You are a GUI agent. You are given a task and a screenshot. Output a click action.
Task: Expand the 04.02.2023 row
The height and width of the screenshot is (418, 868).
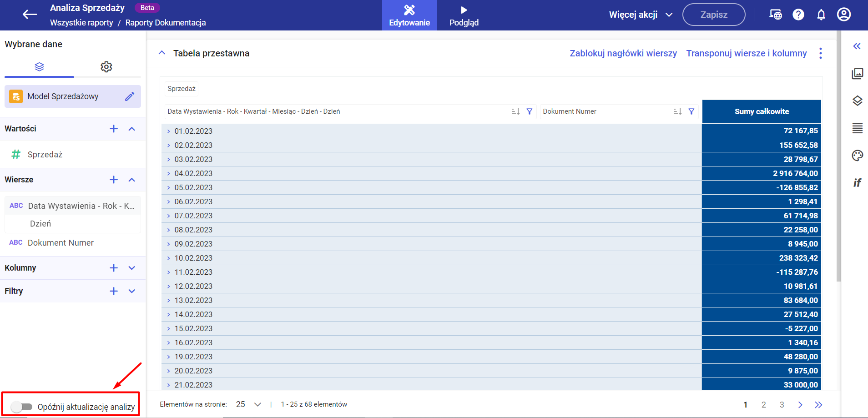coord(168,173)
